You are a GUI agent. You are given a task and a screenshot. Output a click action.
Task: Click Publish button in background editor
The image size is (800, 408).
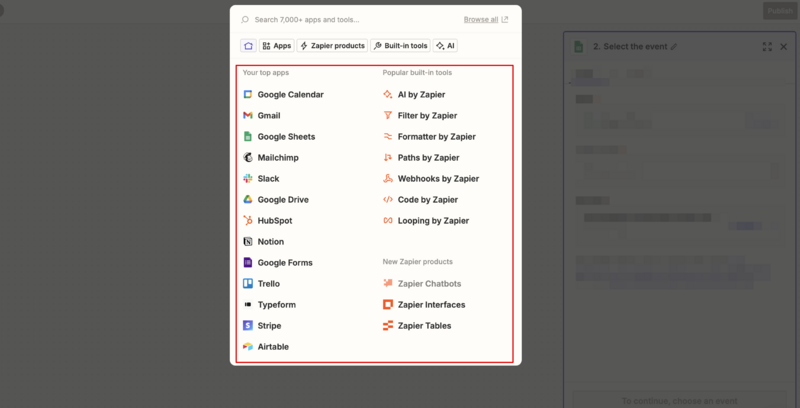pyautogui.click(x=780, y=11)
